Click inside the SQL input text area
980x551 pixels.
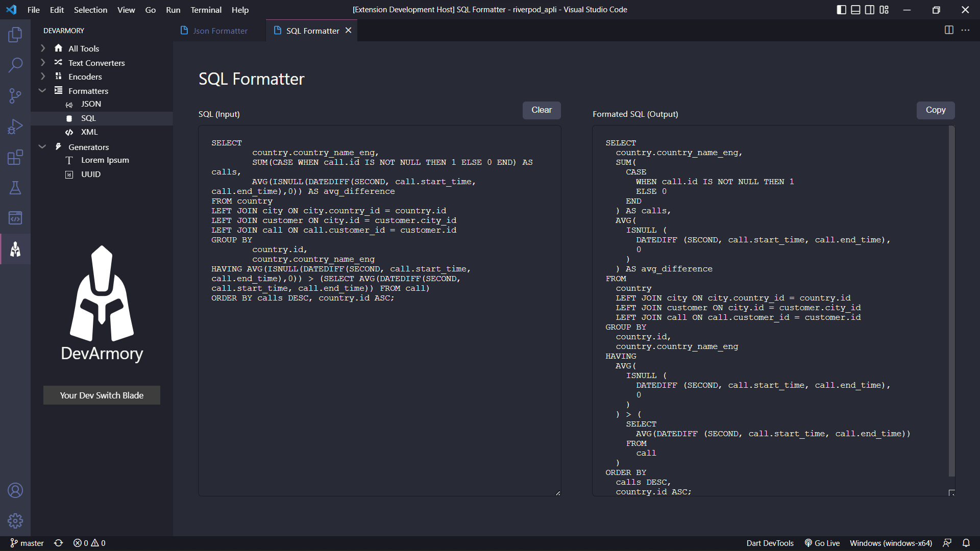click(380, 311)
